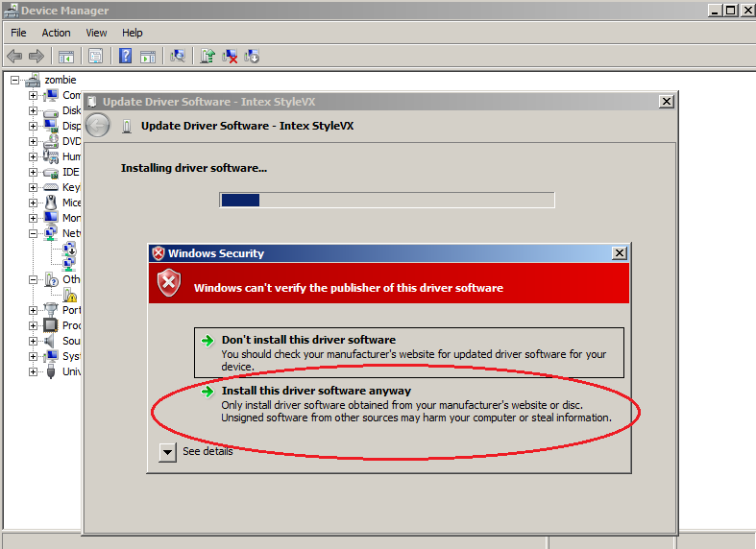Click the Scan for hardware changes toolbar icon
The height and width of the screenshot is (549, 756).
pos(177,56)
